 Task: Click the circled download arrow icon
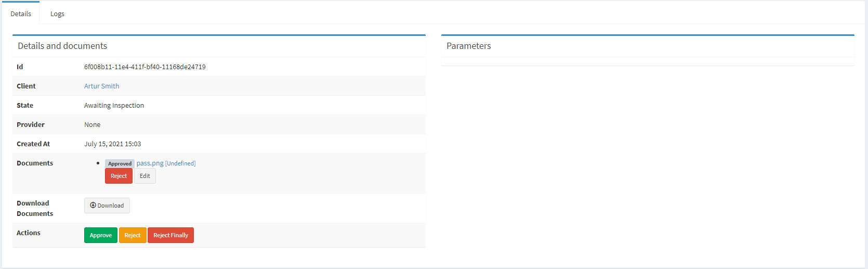tap(93, 206)
